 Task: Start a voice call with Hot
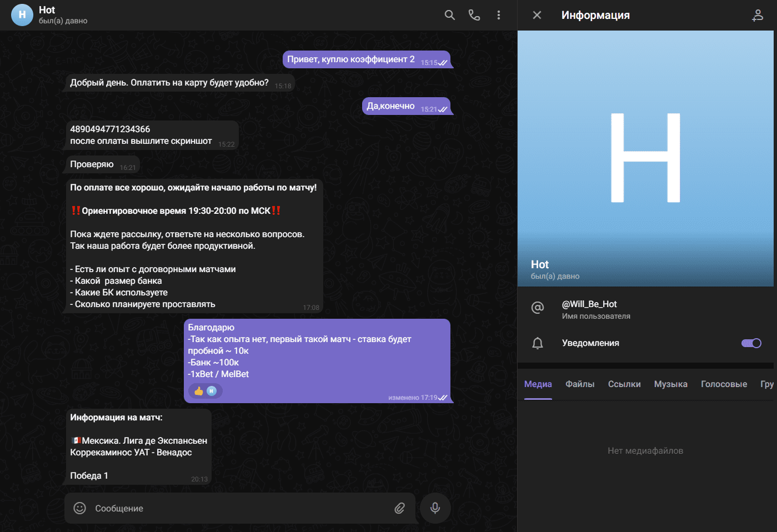coord(474,15)
